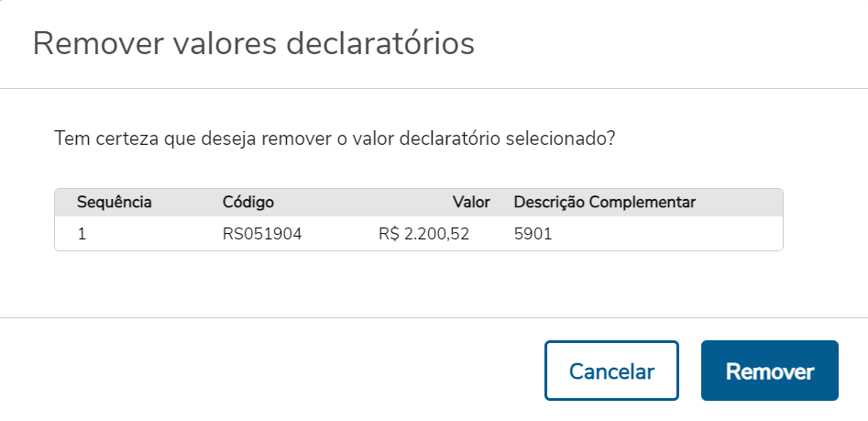Click sequence cell showing 1

tap(82, 234)
